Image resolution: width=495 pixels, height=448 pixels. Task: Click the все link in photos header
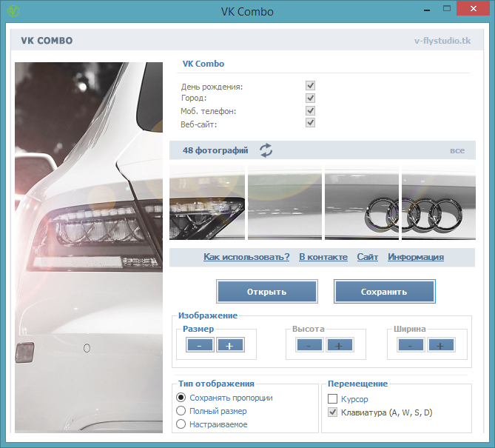[x=457, y=151]
